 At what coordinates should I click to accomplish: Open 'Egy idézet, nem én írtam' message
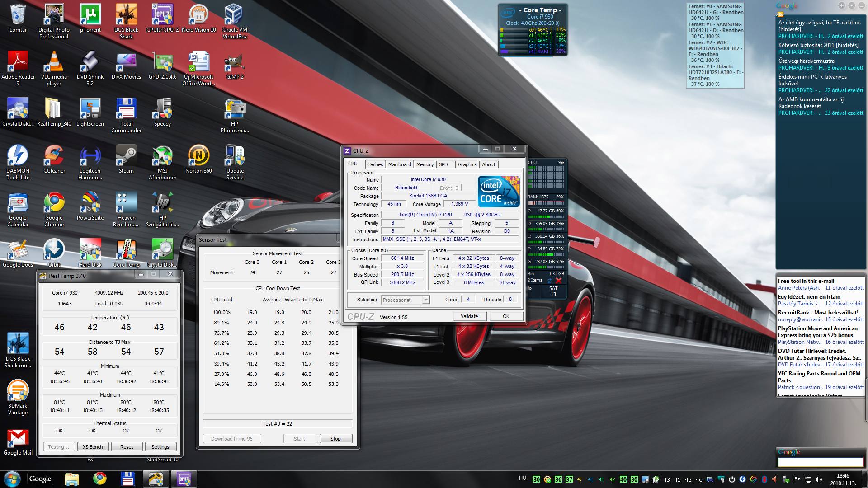[809, 297]
